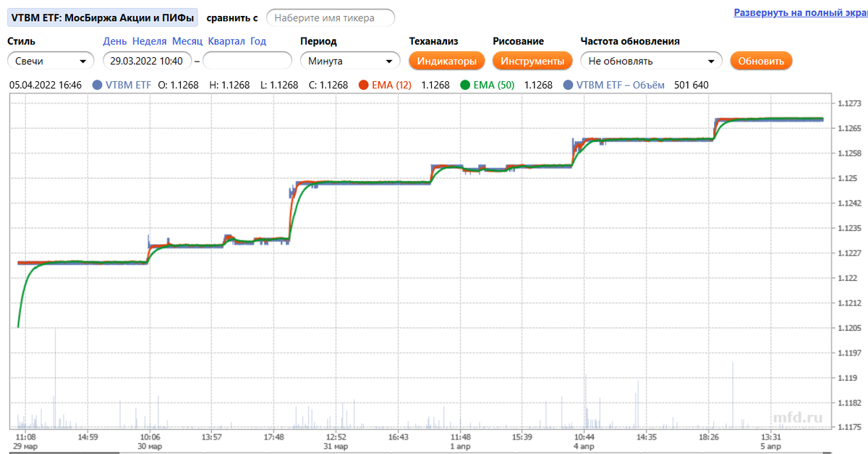Viewport: 868px width, 454px height.
Task: Click the 1 апр date axis label
Action: (x=461, y=447)
